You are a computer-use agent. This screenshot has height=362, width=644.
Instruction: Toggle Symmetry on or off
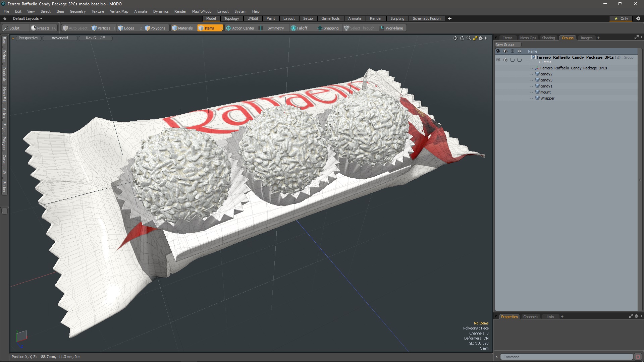coord(272,28)
